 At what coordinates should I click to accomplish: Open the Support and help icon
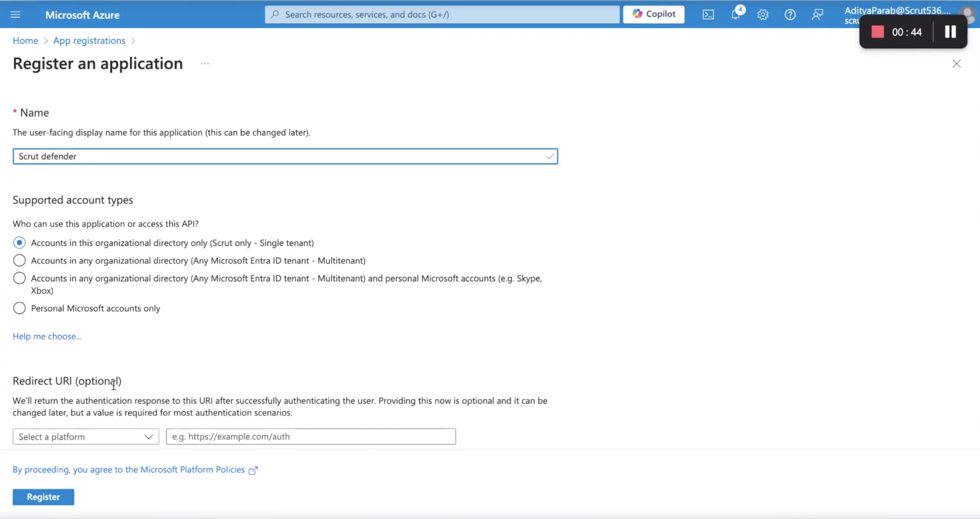pos(790,15)
